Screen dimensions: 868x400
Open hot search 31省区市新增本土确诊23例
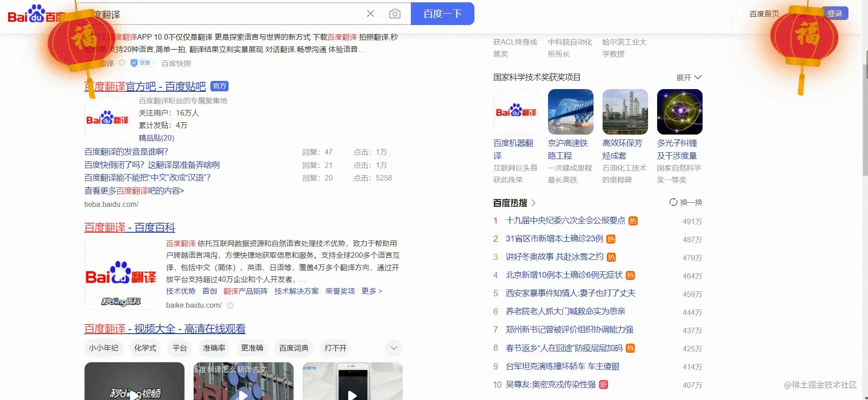554,239
